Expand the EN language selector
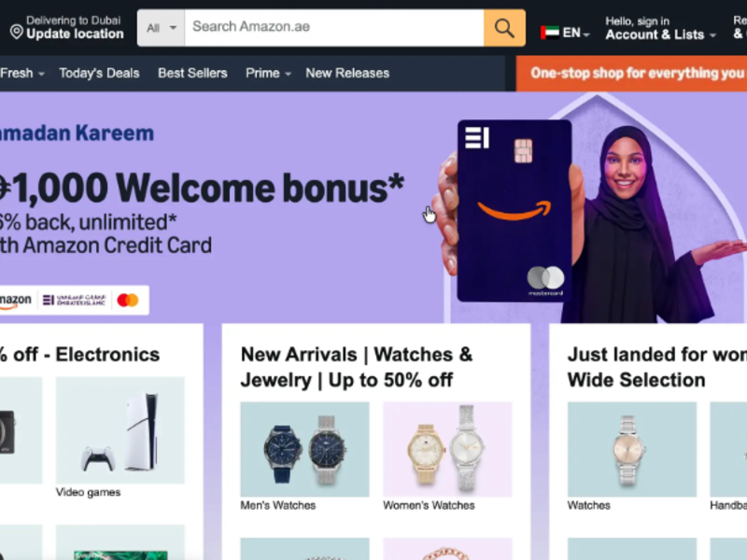This screenshot has height=560, width=747. point(576,33)
